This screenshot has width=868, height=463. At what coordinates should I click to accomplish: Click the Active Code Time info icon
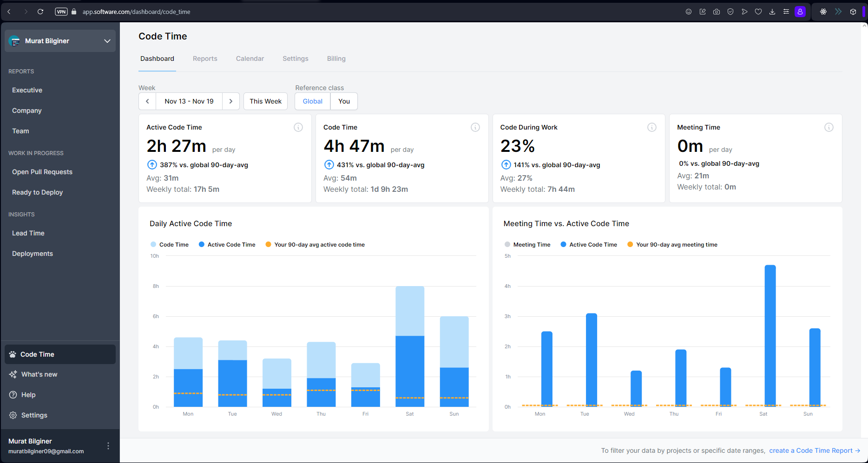[298, 127]
